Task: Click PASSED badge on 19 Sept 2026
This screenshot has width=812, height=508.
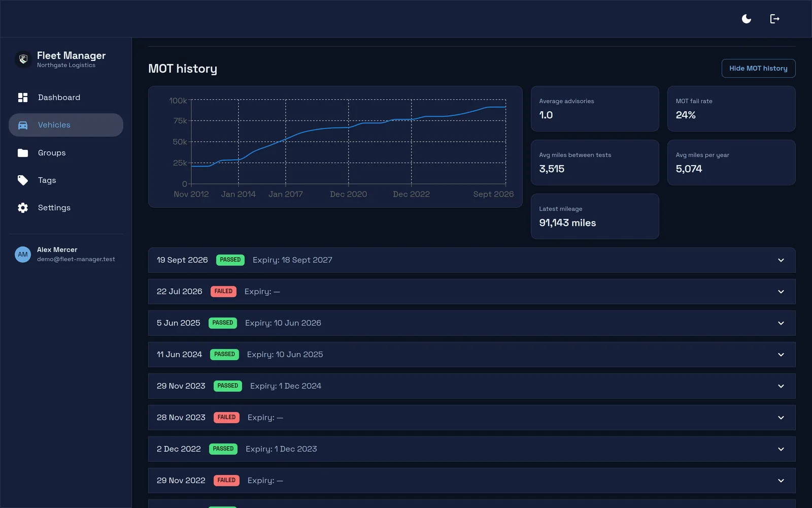Action: click(230, 260)
